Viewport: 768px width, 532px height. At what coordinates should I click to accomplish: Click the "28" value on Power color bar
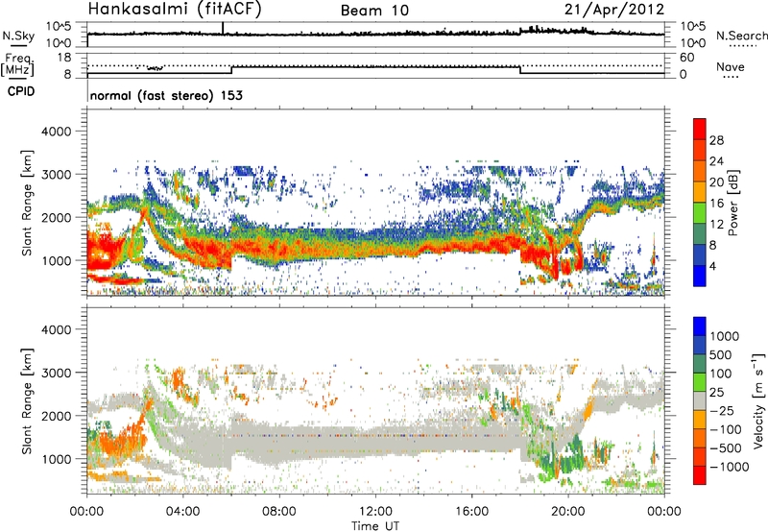click(716, 140)
